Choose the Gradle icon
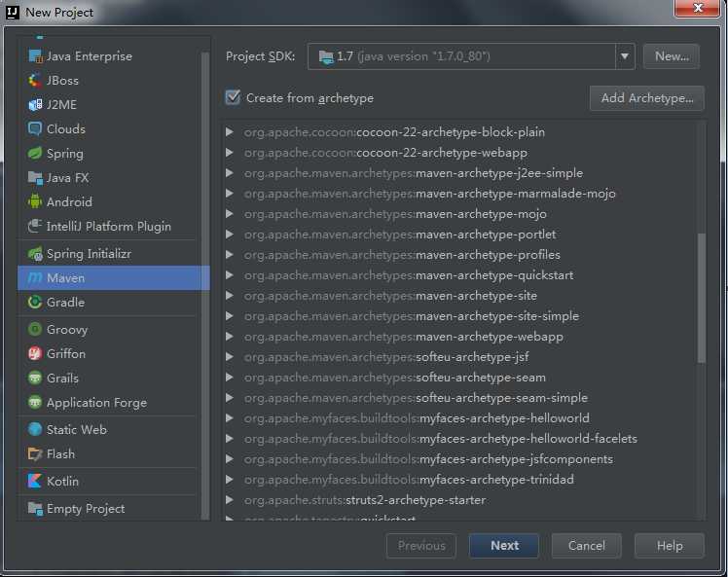This screenshot has width=728, height=577. [35, 303]
